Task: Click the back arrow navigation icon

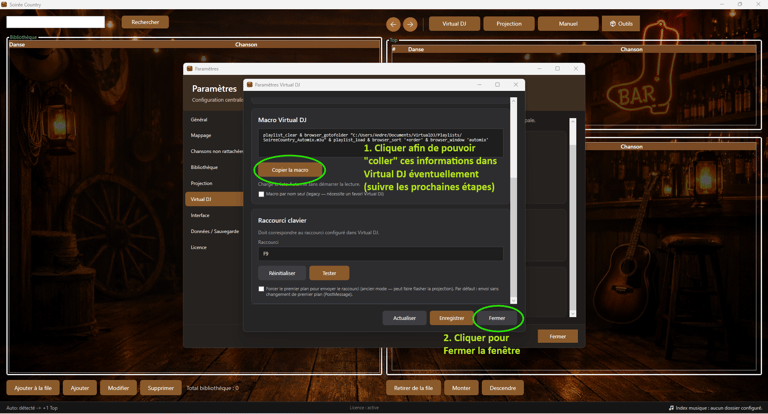Action: pos(393,24)
